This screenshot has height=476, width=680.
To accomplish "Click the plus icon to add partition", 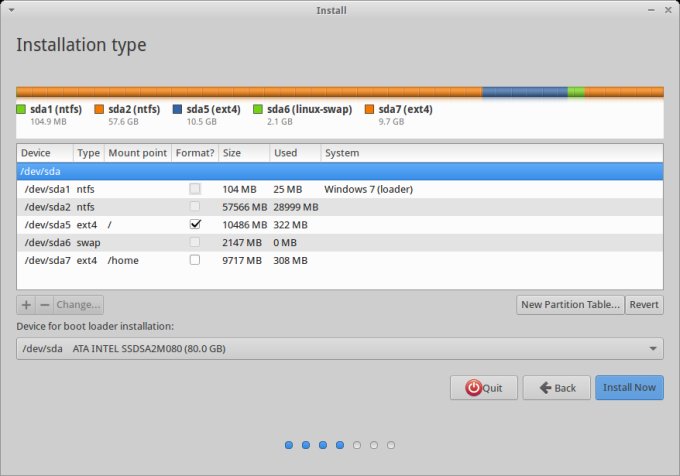I will point(26,305).
